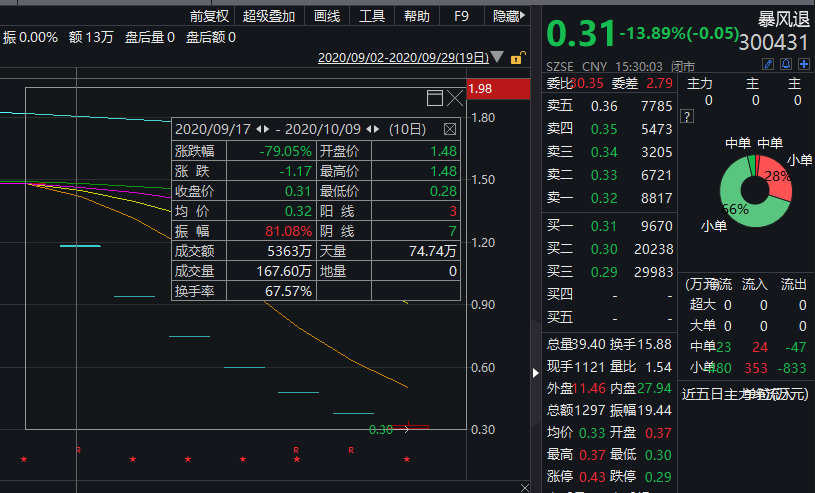Add stock with blue plus icon

(x=804, y=64)
